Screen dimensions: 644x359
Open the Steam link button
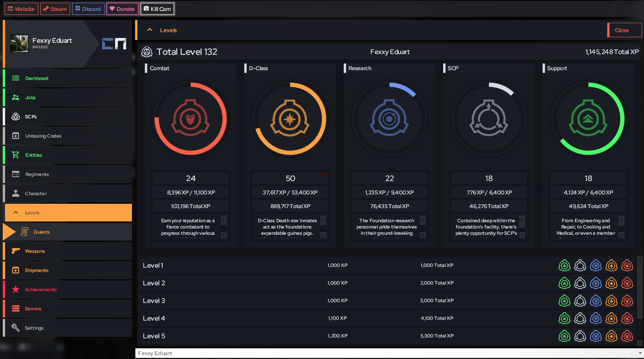click(x=55, y=9)
